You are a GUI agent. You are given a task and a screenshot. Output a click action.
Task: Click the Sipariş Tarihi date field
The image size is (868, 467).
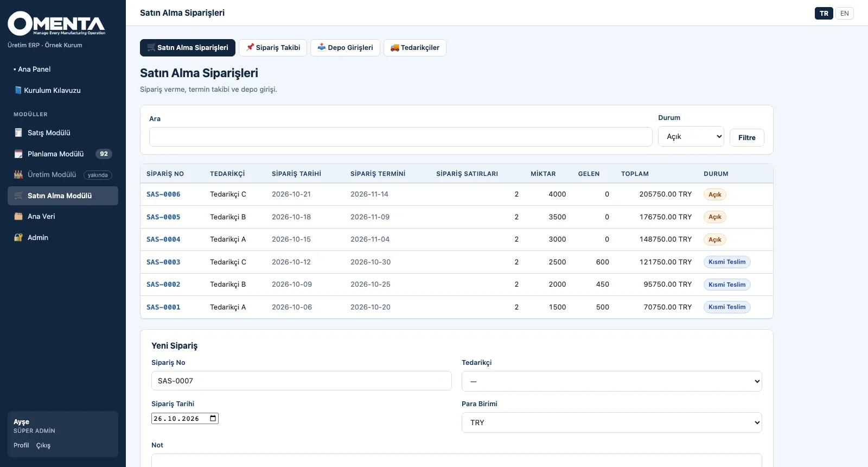pos(185,418)
